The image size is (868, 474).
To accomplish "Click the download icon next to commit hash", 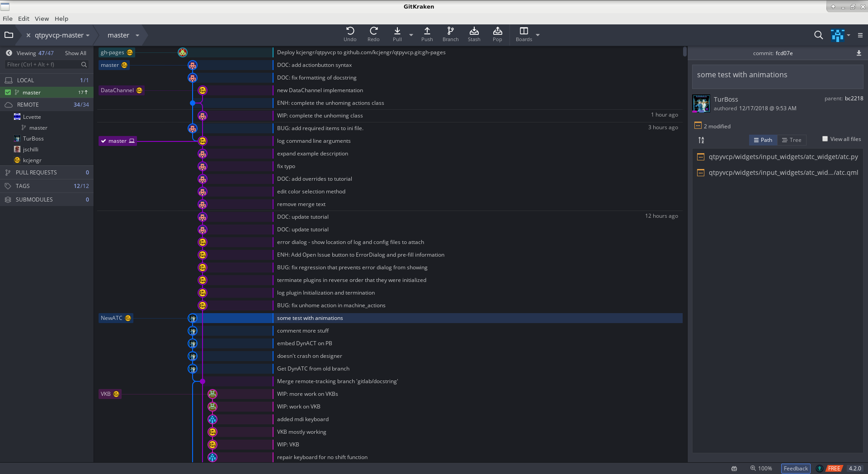I will coord(859,53).
